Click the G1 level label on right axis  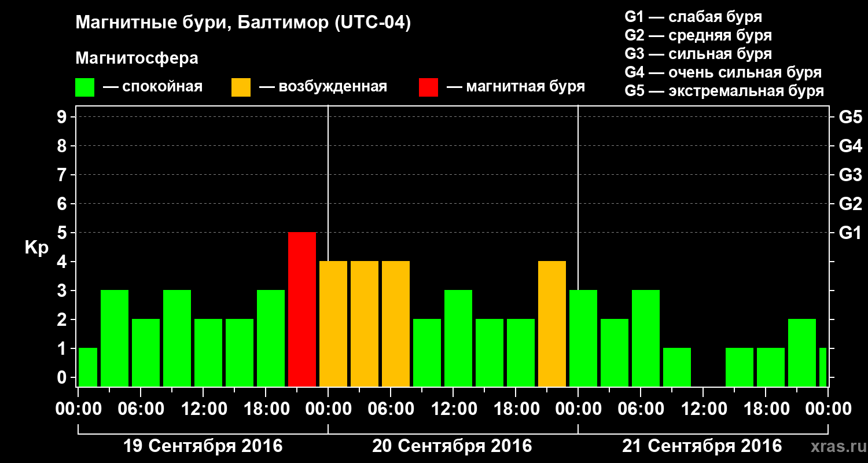[x=850, y=233]
